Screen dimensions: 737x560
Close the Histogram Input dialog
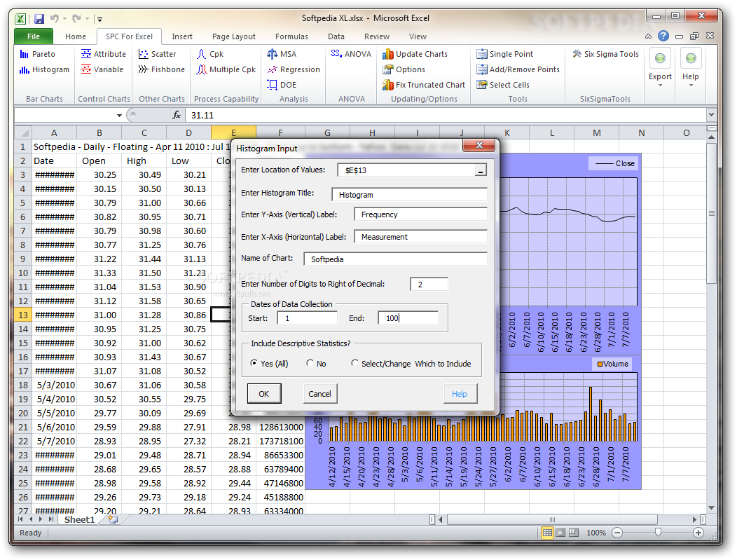(479, 145)
